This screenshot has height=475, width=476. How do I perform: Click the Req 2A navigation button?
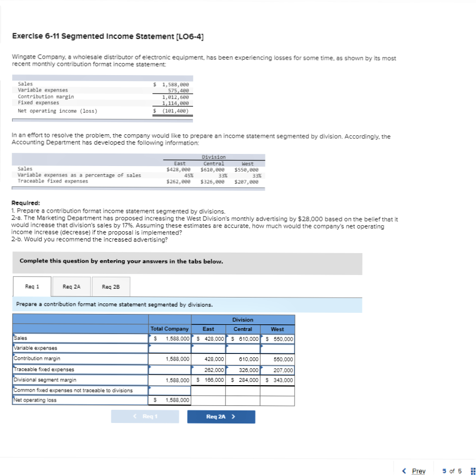221,416
